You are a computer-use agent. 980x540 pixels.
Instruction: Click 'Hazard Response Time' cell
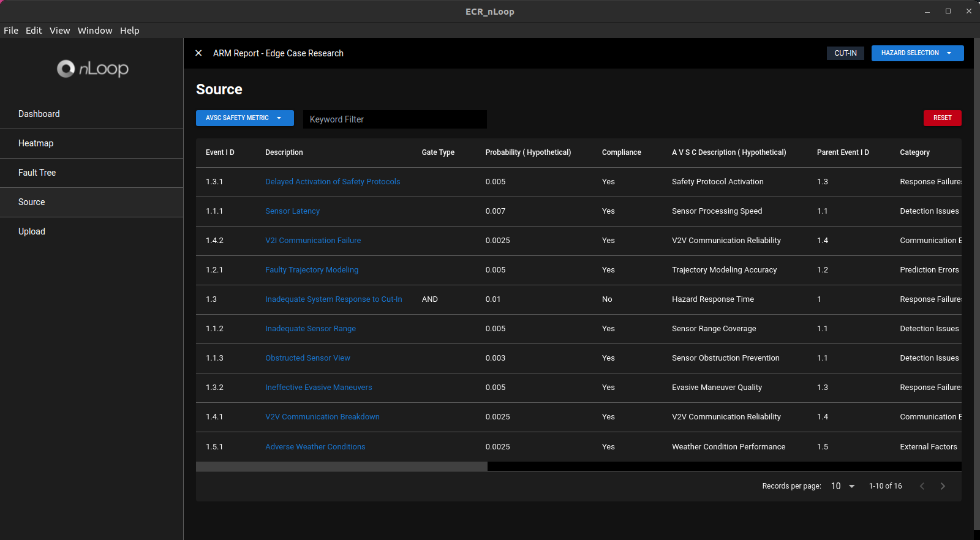pos(713,299)
